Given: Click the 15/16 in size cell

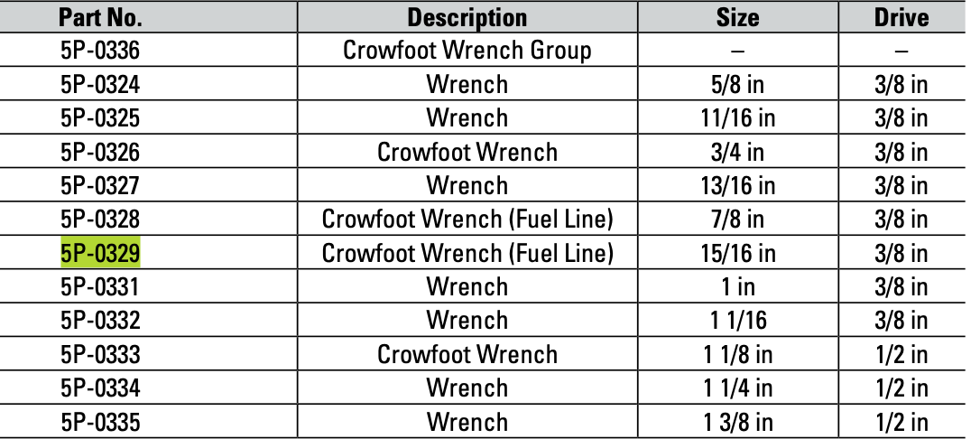Looking at the screenshot, I should pyautogui.click(x=737, y=254).
